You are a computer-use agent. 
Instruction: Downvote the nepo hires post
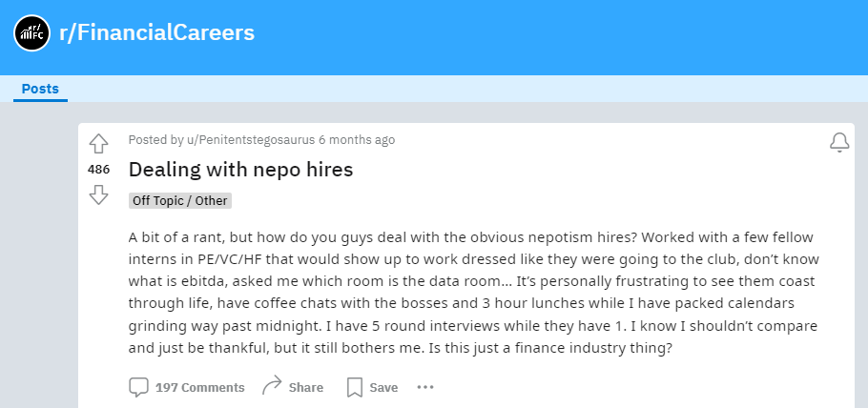click(98, 194)
